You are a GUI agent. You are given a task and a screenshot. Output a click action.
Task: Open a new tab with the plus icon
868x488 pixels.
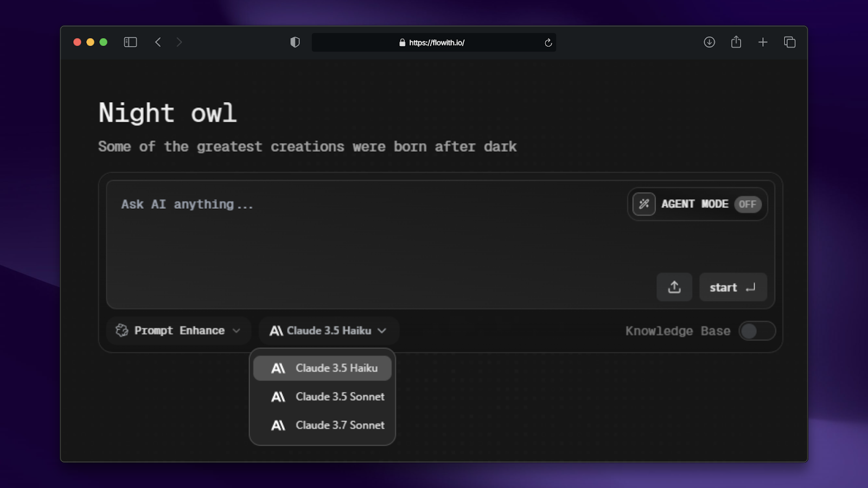tap(763, 42)
